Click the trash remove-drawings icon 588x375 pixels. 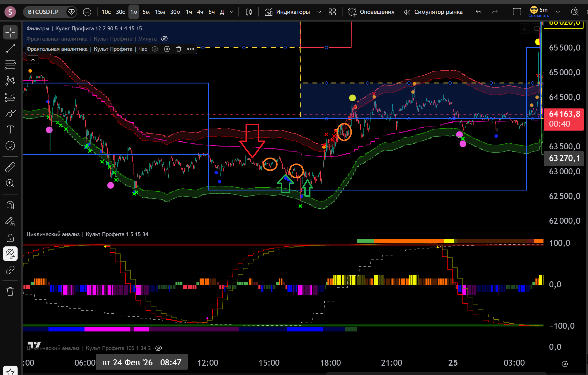coord(10,292)
